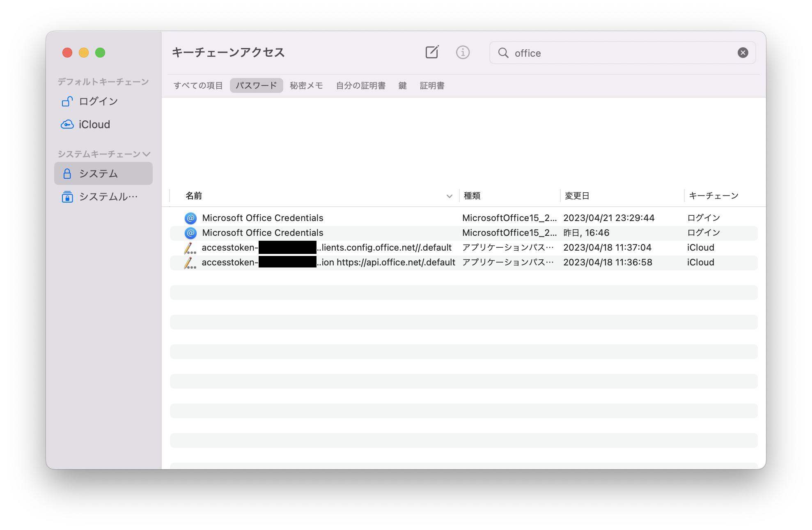Image resolution: width=812 pixels, height=530 pixels.
Task: Click the システム keychain lock icon
Action: 67,173
